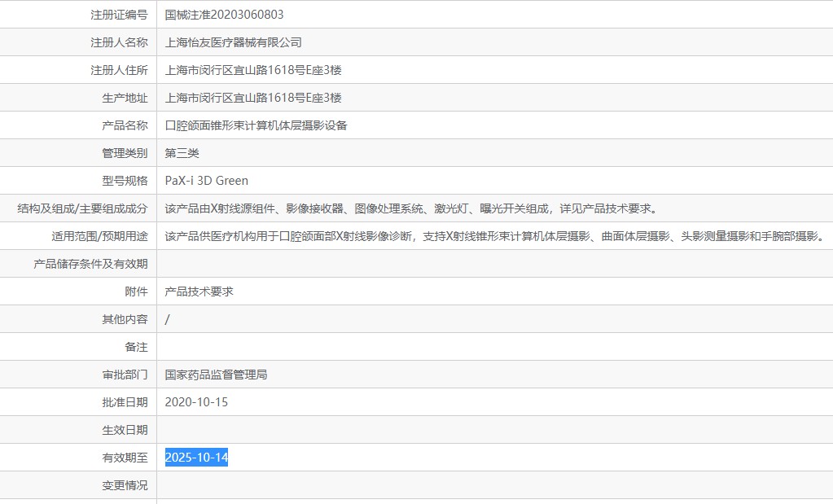Click the registration number 国械注准20203060803
The image size is (833, 504).
click(x=224, y=15)
